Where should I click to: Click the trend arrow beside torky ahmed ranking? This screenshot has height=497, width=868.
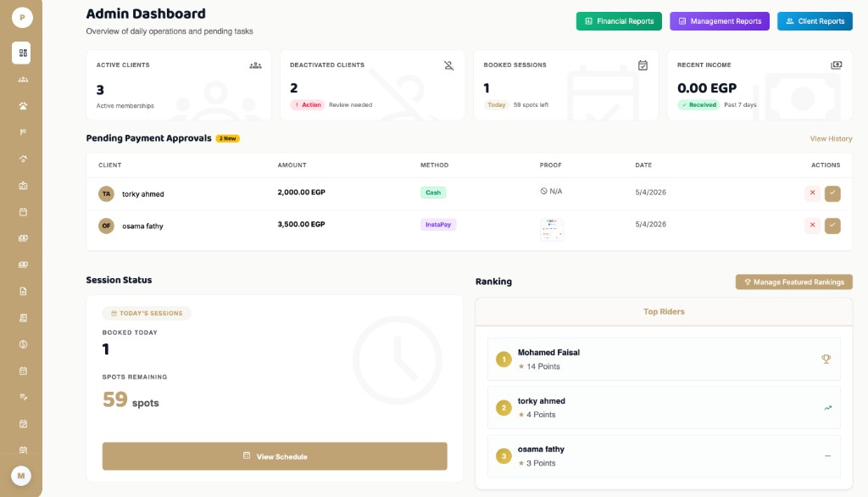point(827,408)
